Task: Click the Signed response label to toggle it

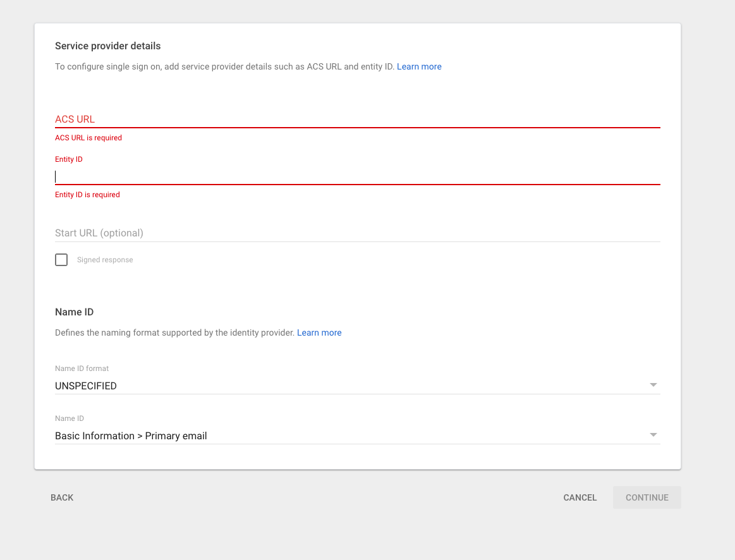Action: click(104, 259)
